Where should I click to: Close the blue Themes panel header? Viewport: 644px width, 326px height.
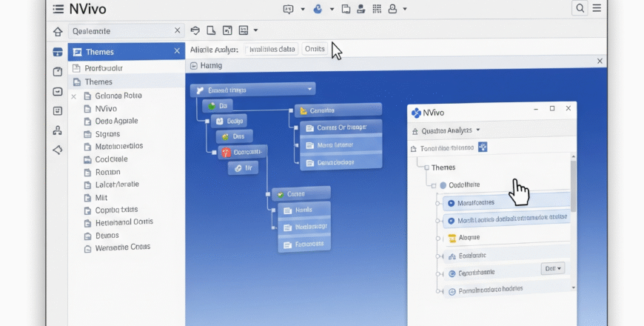[x=177, y=51]
